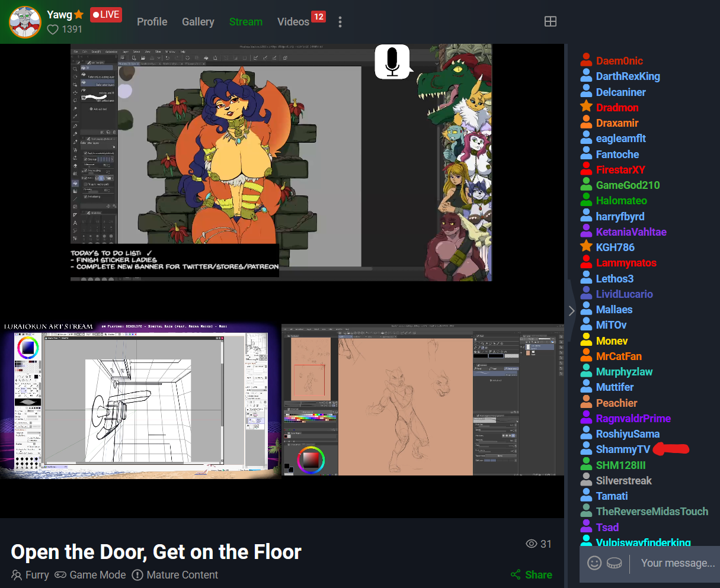The width and height of the screenshot is (720, 588).
Task: Click the Furry category tag
Action: (30, 575)
